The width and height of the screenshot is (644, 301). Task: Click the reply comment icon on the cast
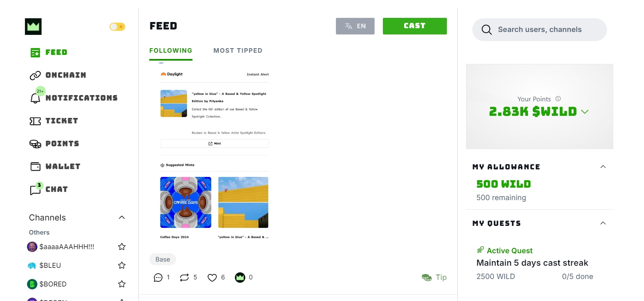pos(158,277)
